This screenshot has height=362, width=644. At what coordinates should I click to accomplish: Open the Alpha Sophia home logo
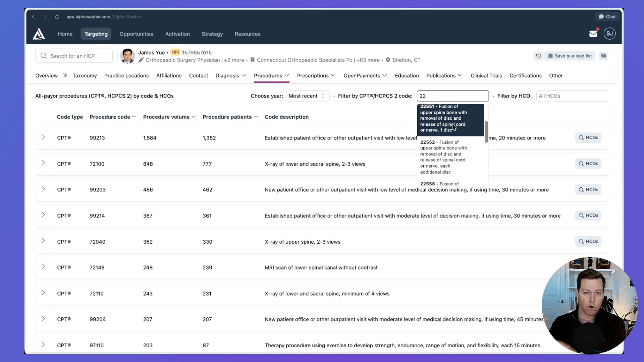39,34
